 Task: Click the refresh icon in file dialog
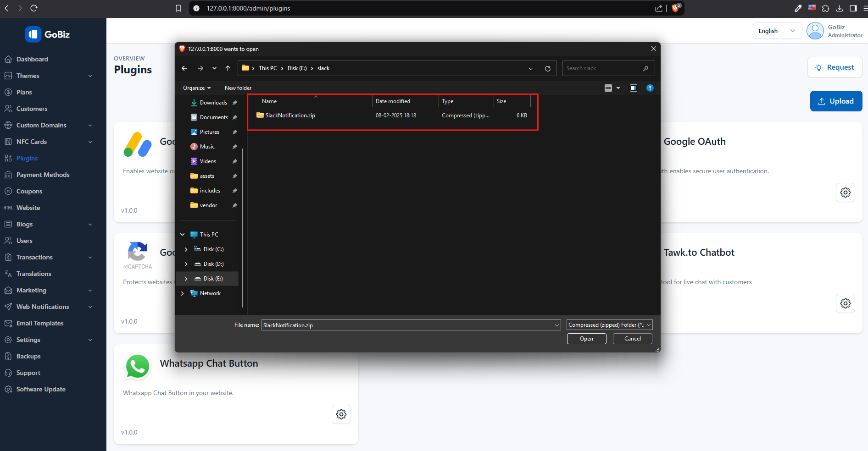[547, 68]
